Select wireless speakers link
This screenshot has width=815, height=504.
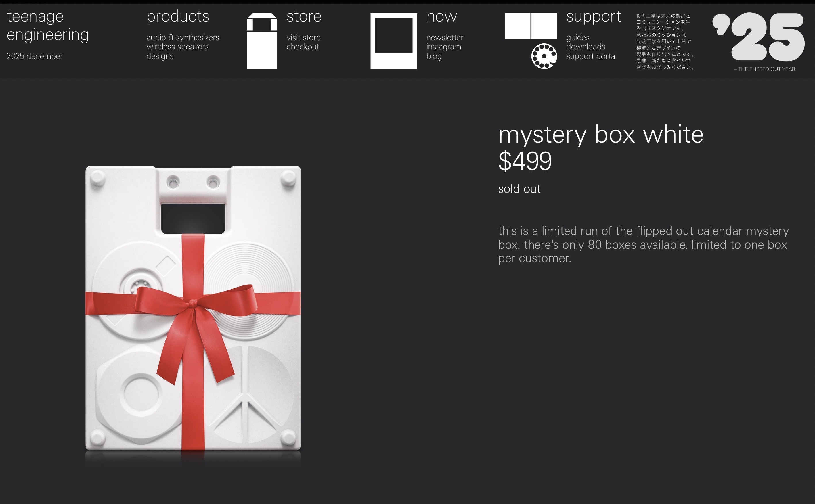[177, 47]
